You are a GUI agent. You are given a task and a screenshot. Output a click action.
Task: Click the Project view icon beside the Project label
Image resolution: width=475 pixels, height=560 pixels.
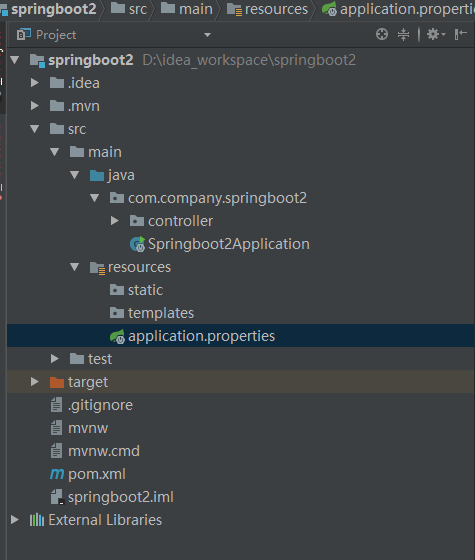point(24,34)
